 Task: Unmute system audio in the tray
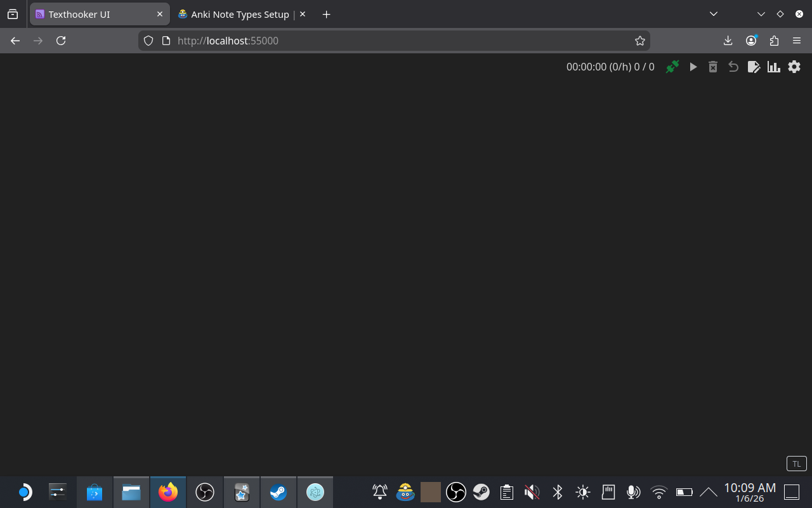(x=532, y=492)
